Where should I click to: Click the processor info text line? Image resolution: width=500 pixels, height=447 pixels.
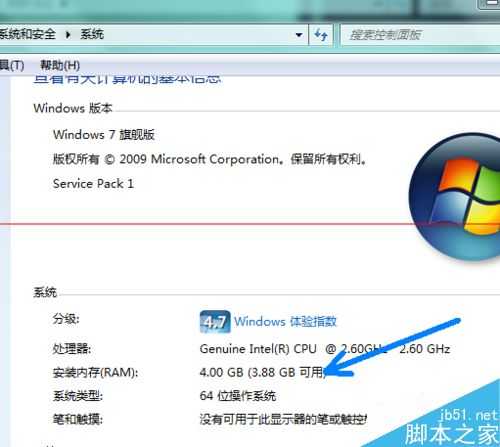325,349
